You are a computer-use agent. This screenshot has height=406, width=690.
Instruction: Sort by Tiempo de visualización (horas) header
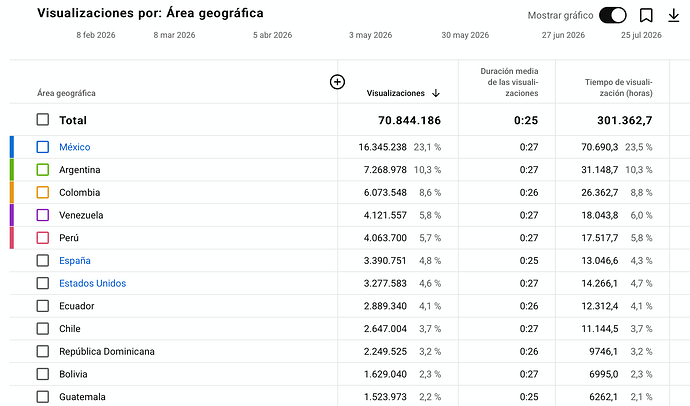[x=618, y=88]
